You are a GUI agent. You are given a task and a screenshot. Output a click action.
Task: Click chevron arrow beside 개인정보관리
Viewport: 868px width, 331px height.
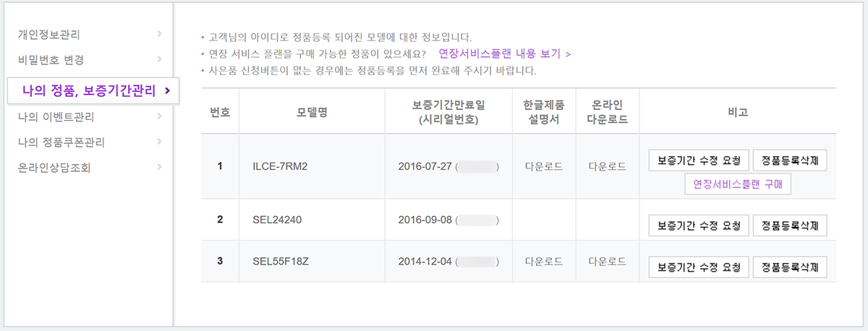pyautogui.click(x=159, y=34)
